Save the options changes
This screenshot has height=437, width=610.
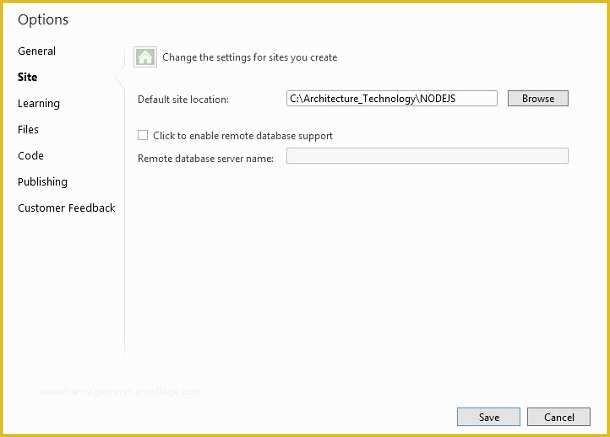(489, 417)
